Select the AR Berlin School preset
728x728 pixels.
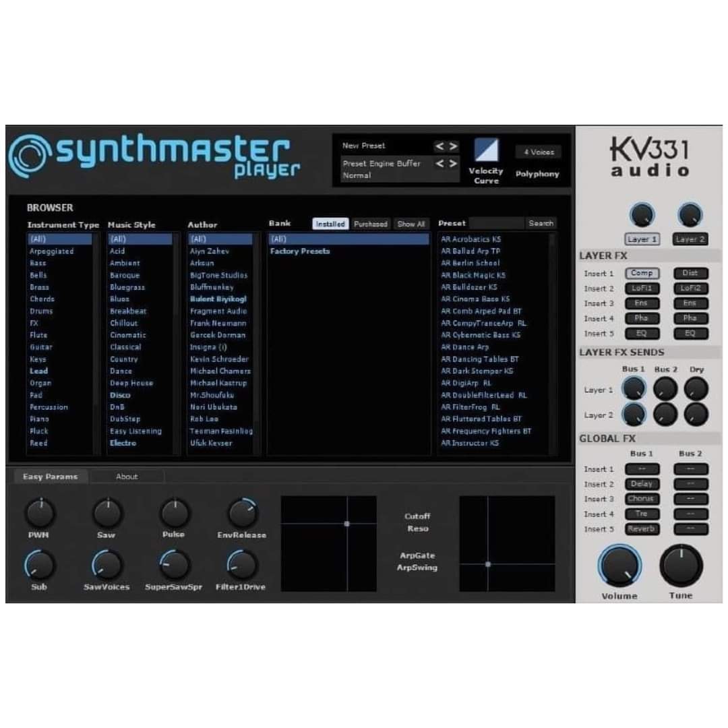472,263
